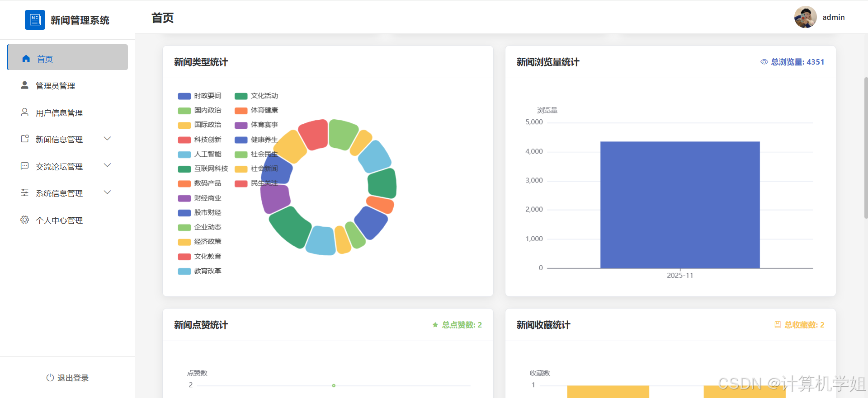Toggle the 体育健康 legend entry
The width and height of the screenshot is (868, 398).
256,110
